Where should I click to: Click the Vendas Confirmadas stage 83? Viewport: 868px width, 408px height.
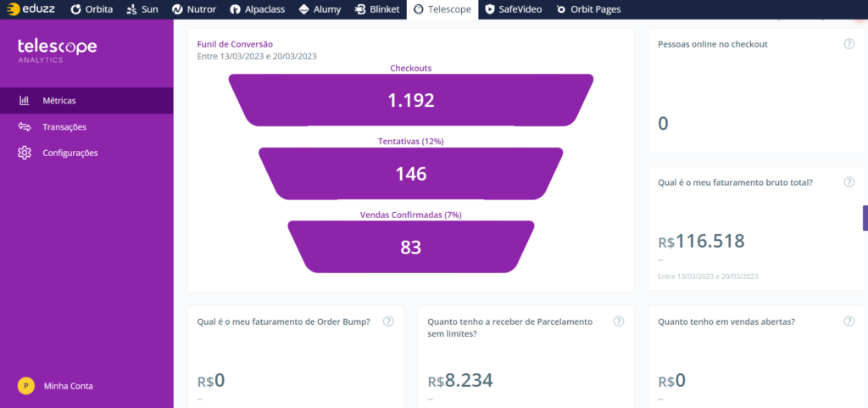411,247
